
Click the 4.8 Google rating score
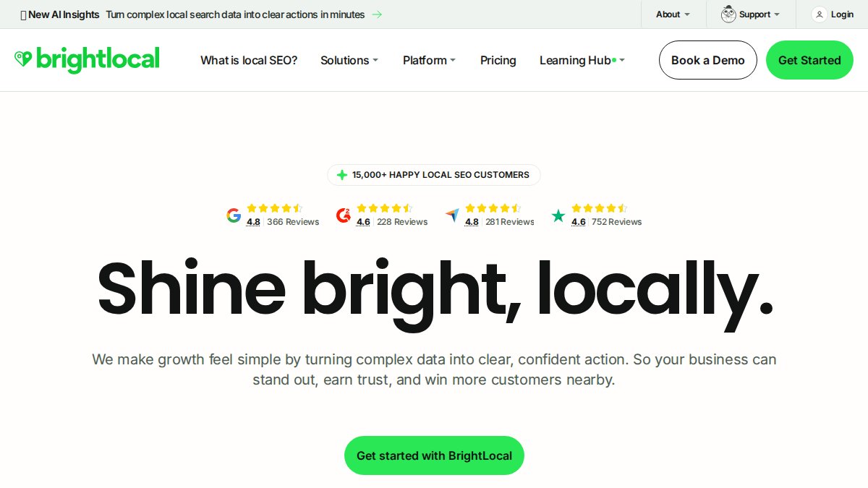click(x=253, y=222)
